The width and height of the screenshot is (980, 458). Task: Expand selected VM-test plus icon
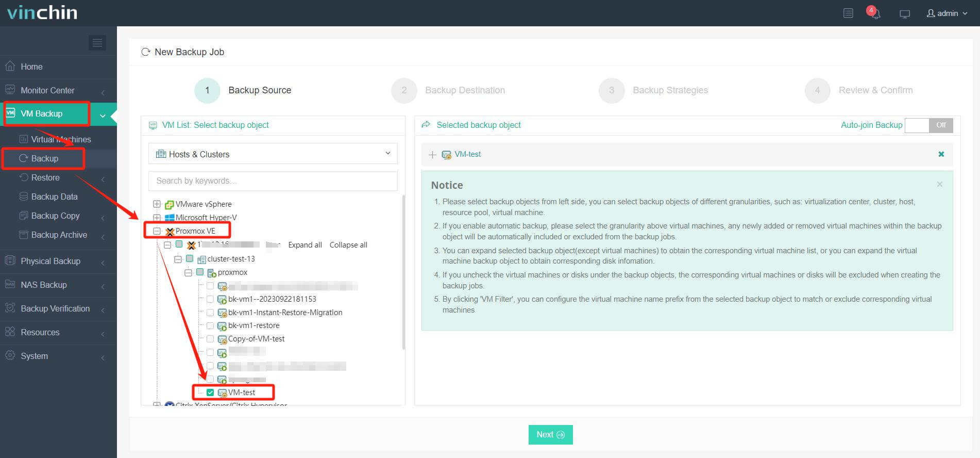432,155
